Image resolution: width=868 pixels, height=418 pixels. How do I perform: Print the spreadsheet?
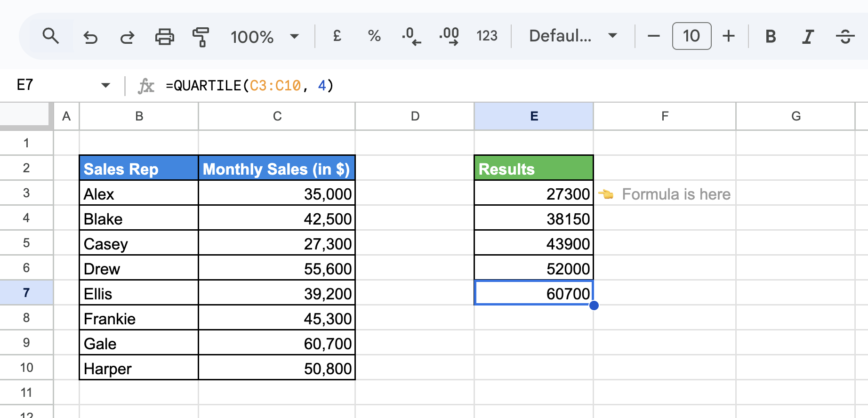coord(164,36)
